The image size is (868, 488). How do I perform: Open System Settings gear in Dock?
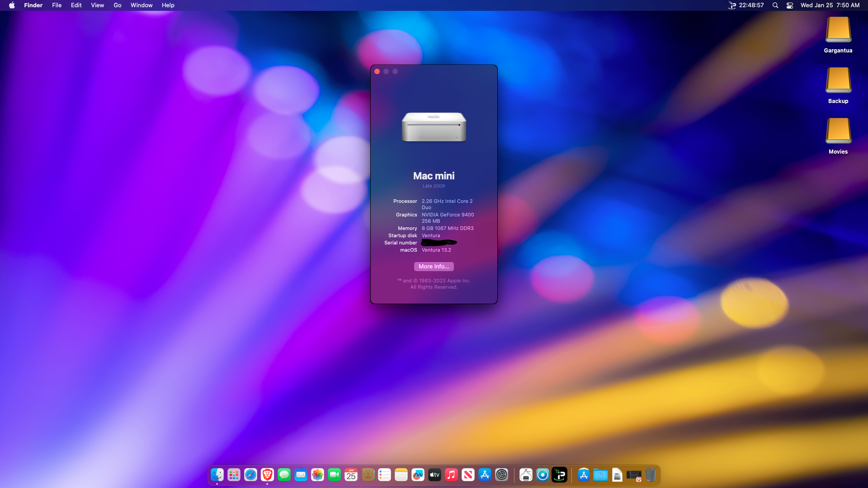pos(501,475)
